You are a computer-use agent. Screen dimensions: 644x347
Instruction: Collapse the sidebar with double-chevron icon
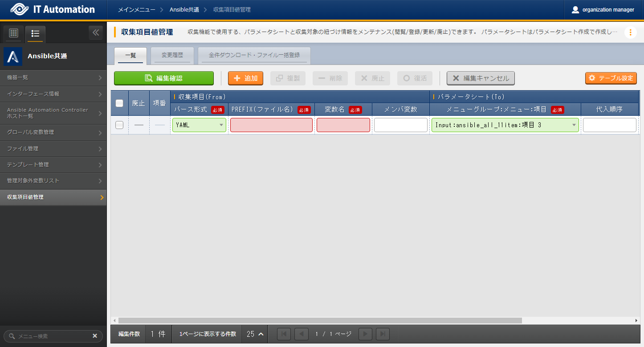[x=95, y=33]
